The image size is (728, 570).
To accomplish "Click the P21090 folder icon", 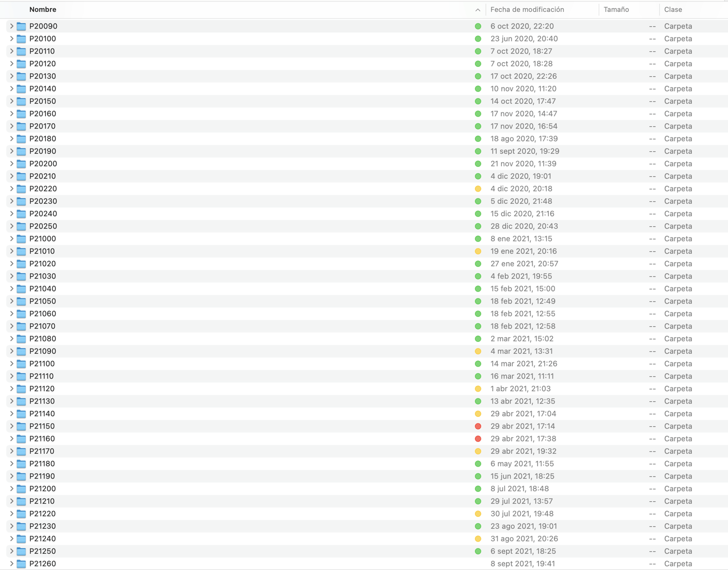I will coord(21,351).
